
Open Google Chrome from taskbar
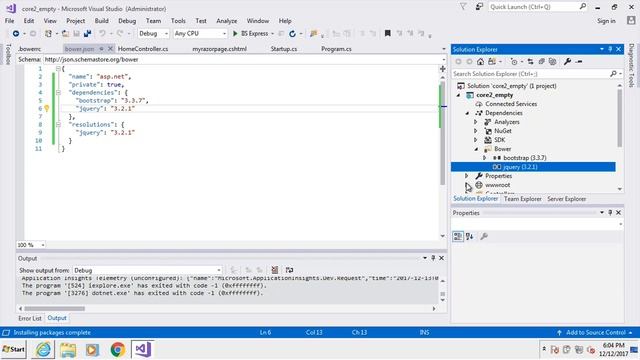pos(118,349)
